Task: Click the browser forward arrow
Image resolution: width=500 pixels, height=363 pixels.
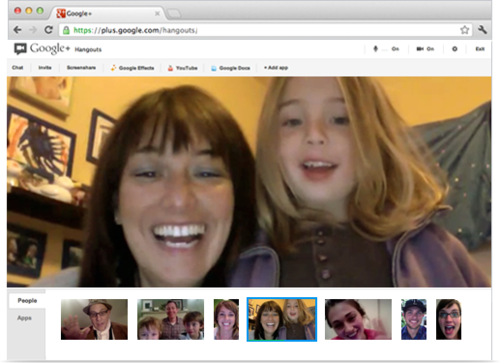Action: [x=33, y=30]
